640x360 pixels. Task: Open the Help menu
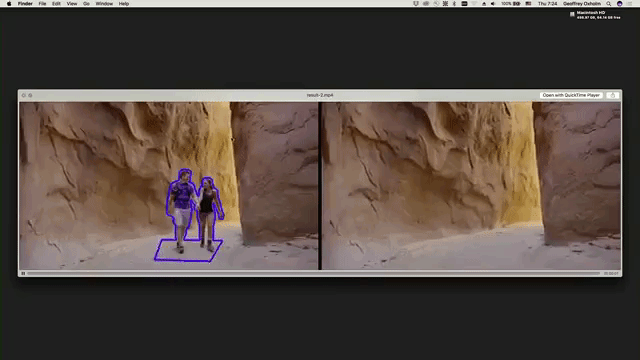(x=124, y=4)
